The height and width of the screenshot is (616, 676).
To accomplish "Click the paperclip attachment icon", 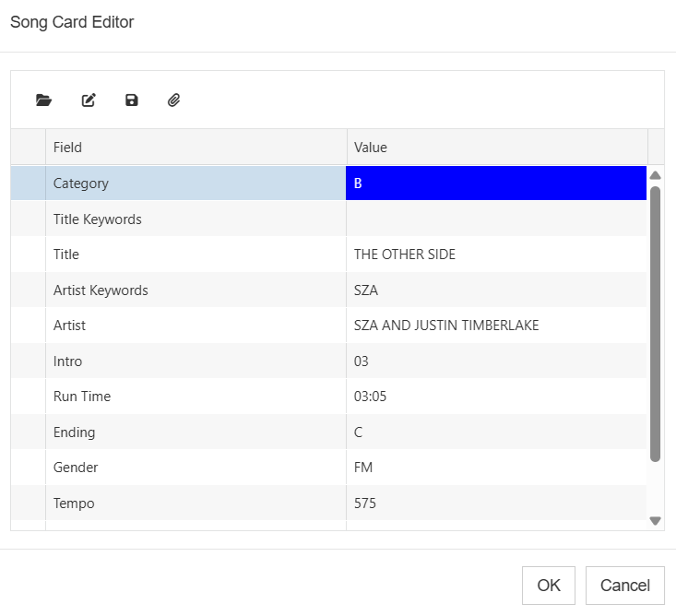I will pyautogui.click(x=173, y=101).
